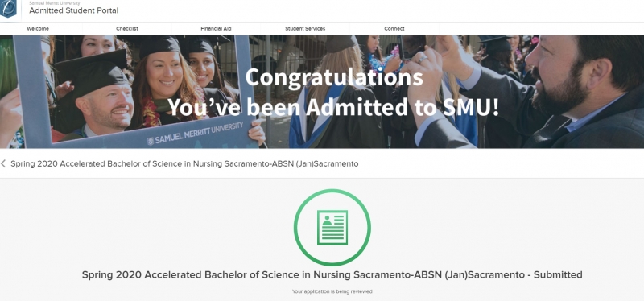Click the Spring 2020 ABSN breadcrumb title

click(184, 164)
